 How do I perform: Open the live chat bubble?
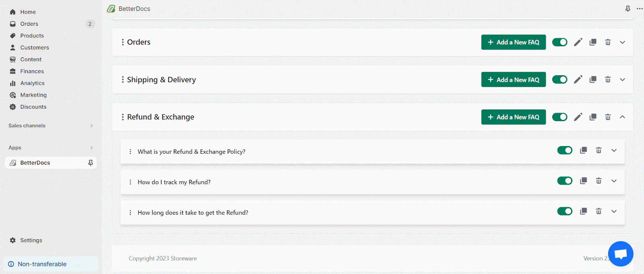pyautogui.click(x=620, y=254)
